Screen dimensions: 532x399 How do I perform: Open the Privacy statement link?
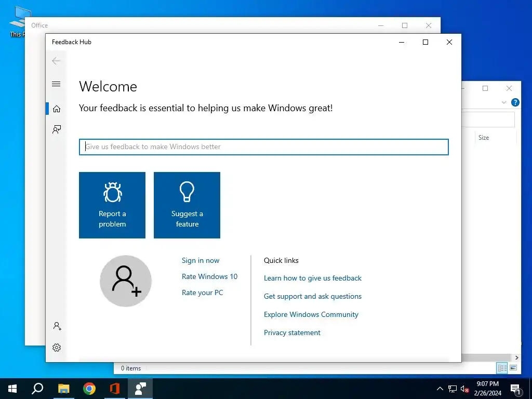(292, 332)
